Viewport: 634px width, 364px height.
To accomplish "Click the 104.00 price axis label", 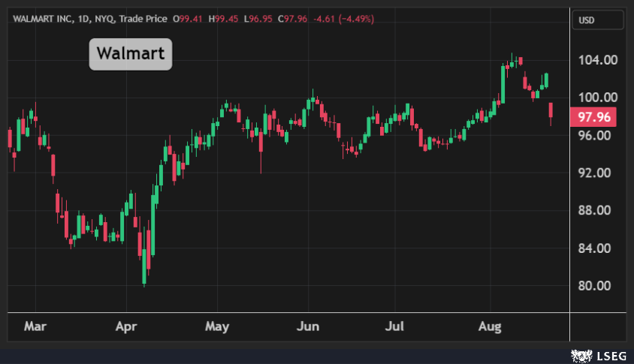I will pyautogui.click(x=595, y=60).
